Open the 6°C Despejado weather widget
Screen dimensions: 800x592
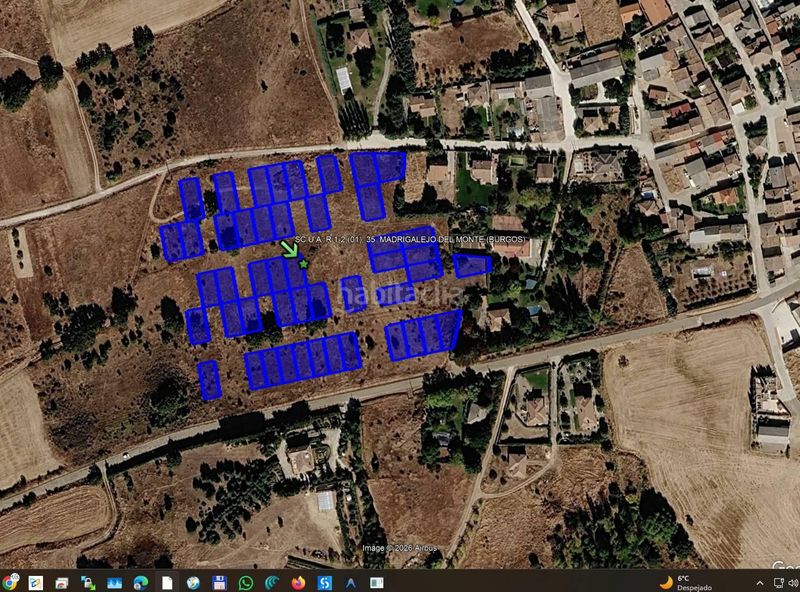pos(686,583)
